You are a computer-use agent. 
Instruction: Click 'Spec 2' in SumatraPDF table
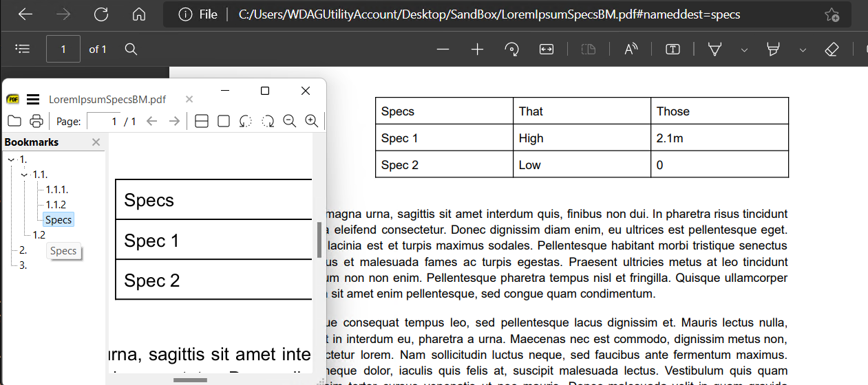[x=151, y=280]
